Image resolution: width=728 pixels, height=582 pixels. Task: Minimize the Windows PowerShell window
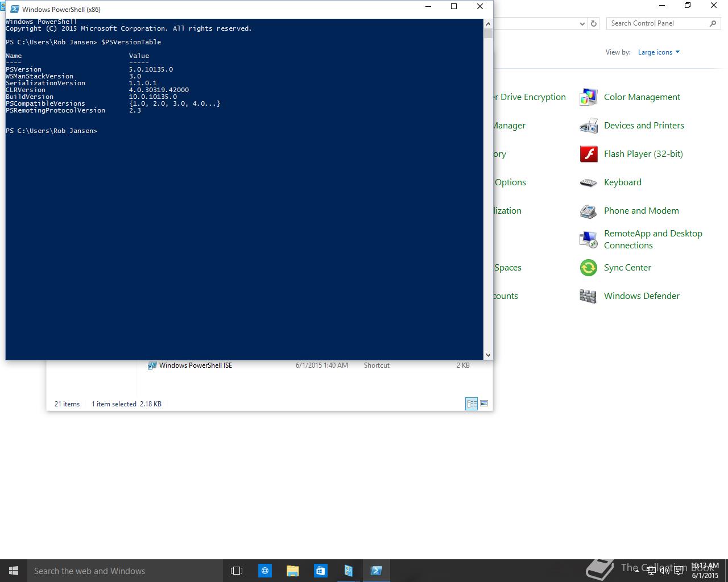tap(428, 7)
